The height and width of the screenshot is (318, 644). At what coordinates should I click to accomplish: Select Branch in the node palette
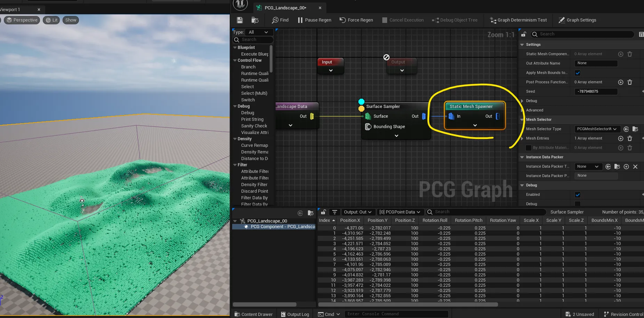coord(248,67)
